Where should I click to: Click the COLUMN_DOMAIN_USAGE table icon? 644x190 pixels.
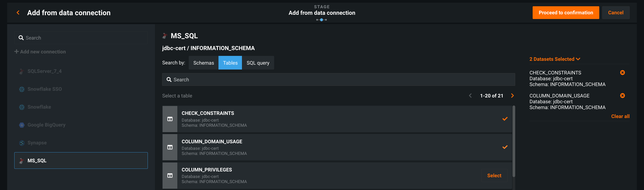(170, 147)
